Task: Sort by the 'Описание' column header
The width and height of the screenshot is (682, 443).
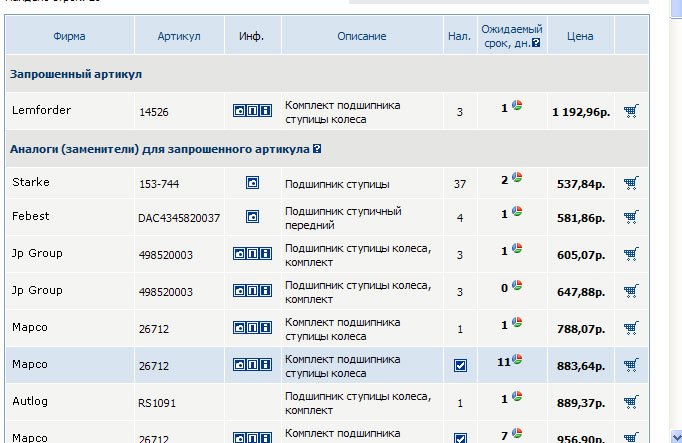Action: [362, 36]
